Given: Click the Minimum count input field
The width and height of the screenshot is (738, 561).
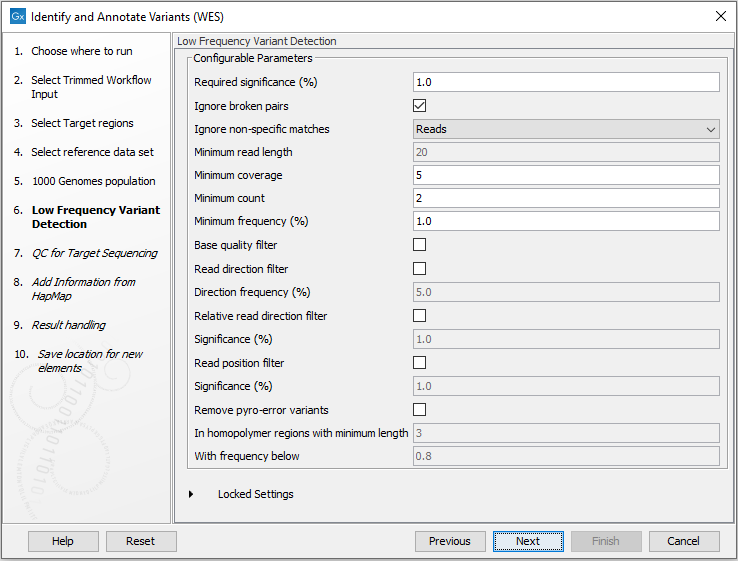Looking at the screenshot, I should (x=566, y=198).
